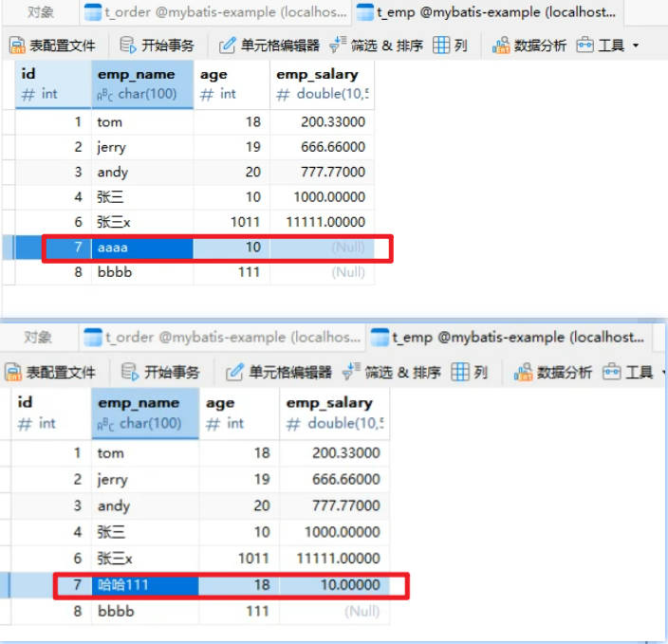The width and height of the screenshot is (668, 644).
Task: Click begin transaction icon in top window
Action: tap(129, 45)
